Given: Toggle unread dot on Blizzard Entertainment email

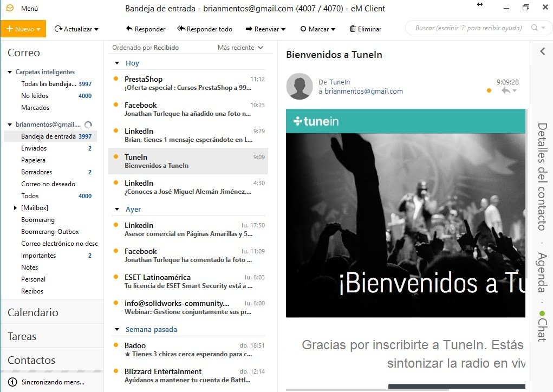Looking at the screenshot, I should (x=116, y=371).
